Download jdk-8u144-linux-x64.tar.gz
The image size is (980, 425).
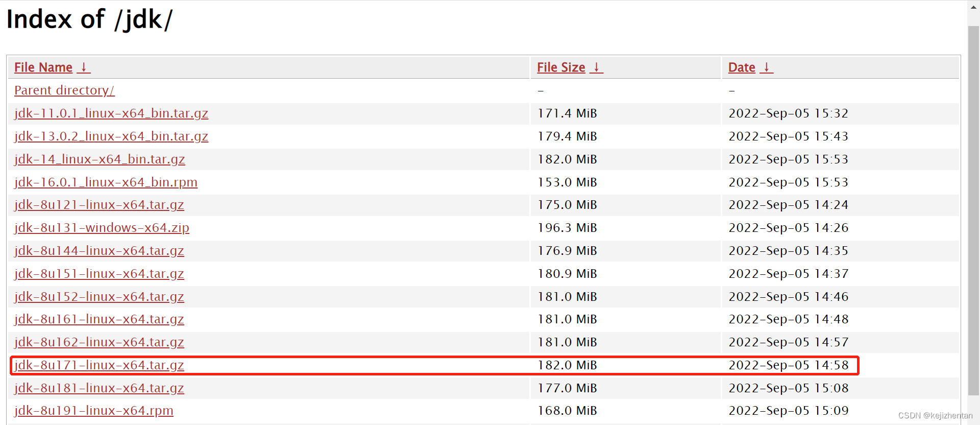(99, 251)
